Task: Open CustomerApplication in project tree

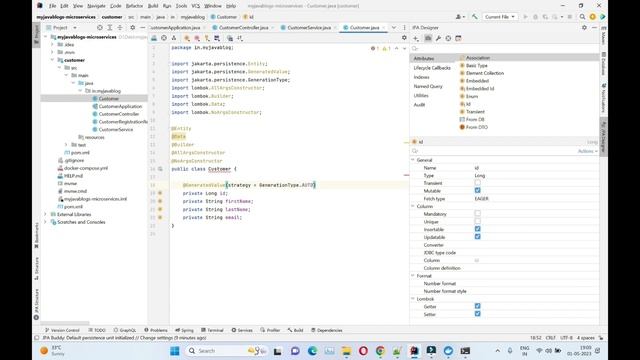Action: 120,107
